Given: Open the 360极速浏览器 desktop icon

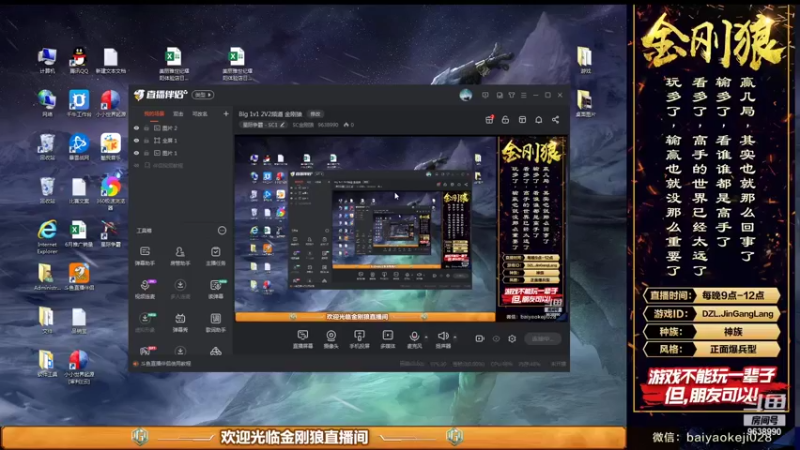Looking at the screenshot, I should (x=110, y=193).
